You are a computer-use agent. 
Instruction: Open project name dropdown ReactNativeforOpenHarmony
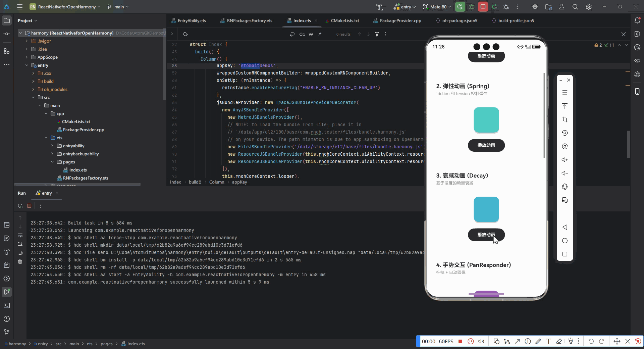65,7
